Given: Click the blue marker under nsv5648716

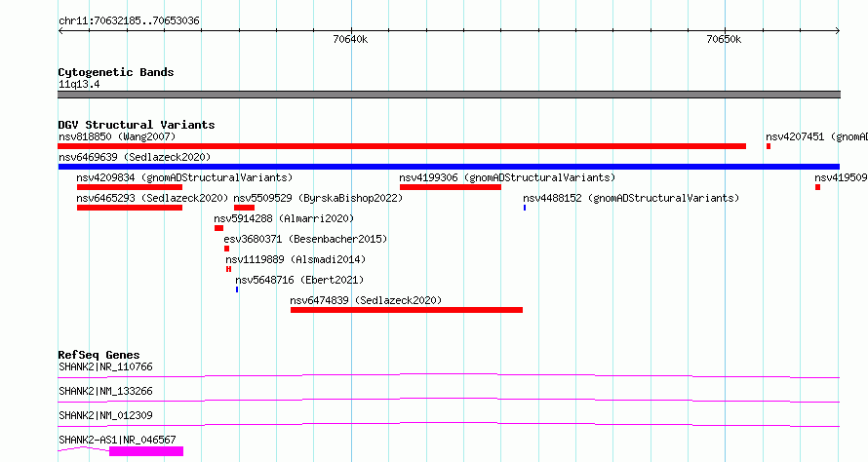Looking at the screenshot, I should (237, 289).
